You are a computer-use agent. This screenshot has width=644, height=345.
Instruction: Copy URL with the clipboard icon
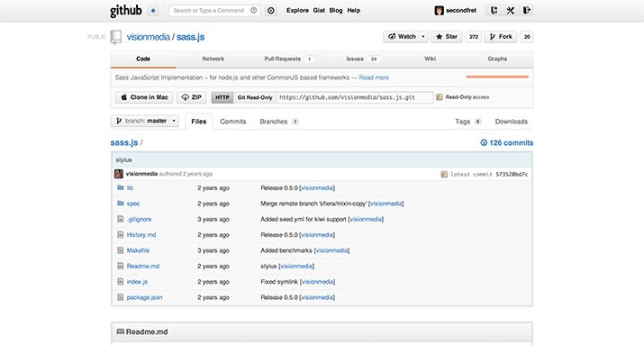pyautogui.click(x=439, y=97)
